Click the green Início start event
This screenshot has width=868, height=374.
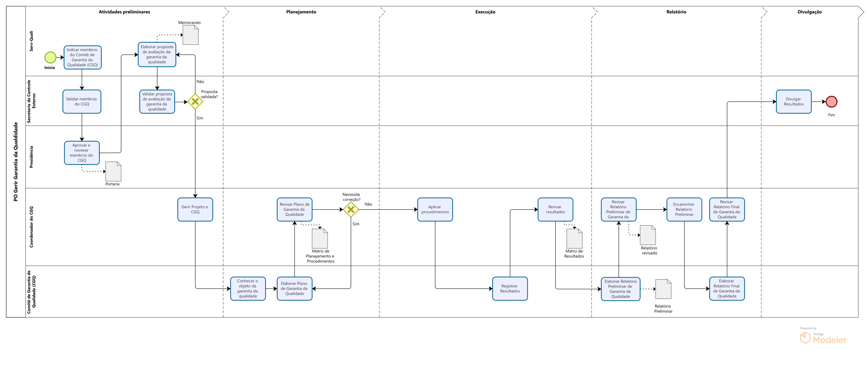50,58
